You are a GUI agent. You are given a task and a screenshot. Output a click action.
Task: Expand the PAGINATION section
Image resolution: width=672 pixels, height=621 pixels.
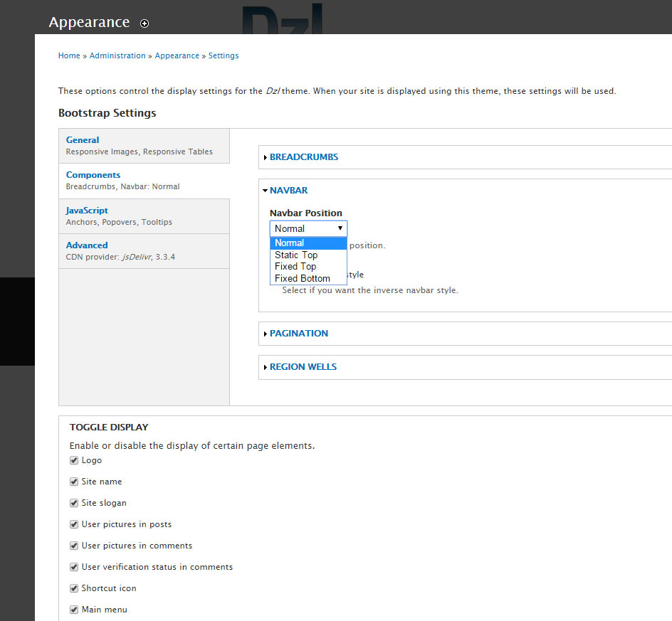(299, 333)
